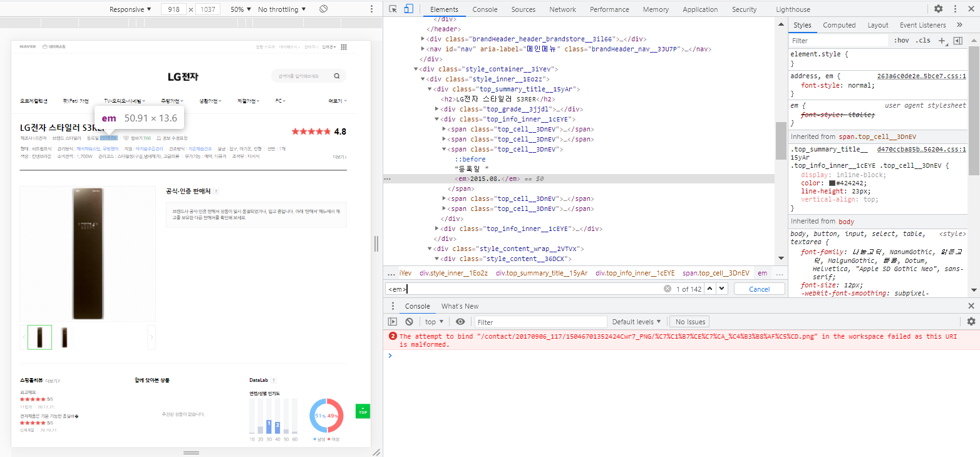The image size is (980, 457).
Task: Open the Responsive device dropdown
Action: pos(130,9)
